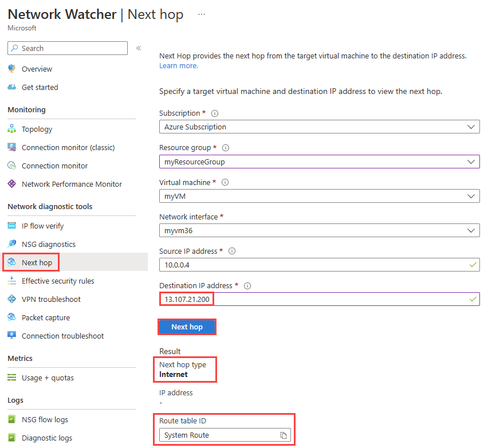The width and height of the screenshot is (488, 448).
Task: Open NSG flow logs
Action: [44, 419]
